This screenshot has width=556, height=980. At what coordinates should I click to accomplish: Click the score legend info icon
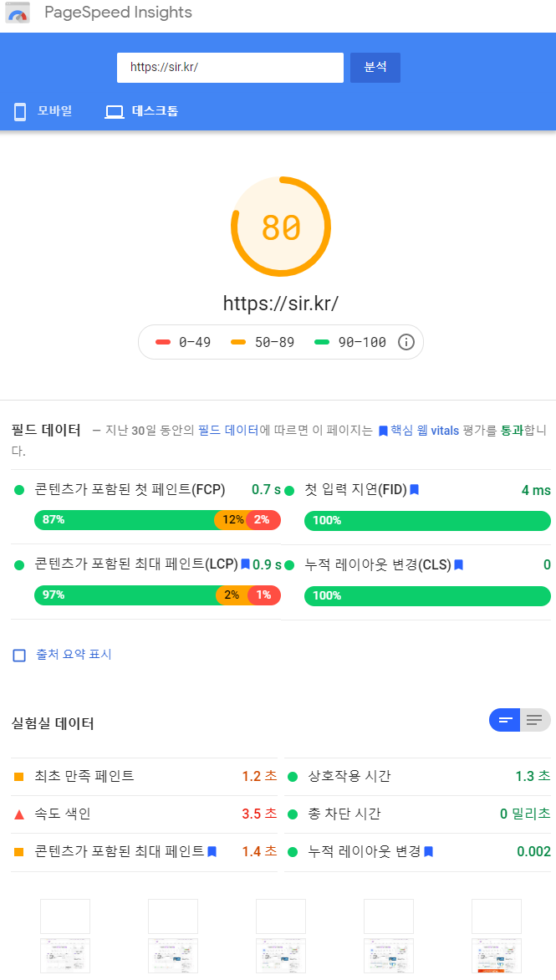pos(406,342)
